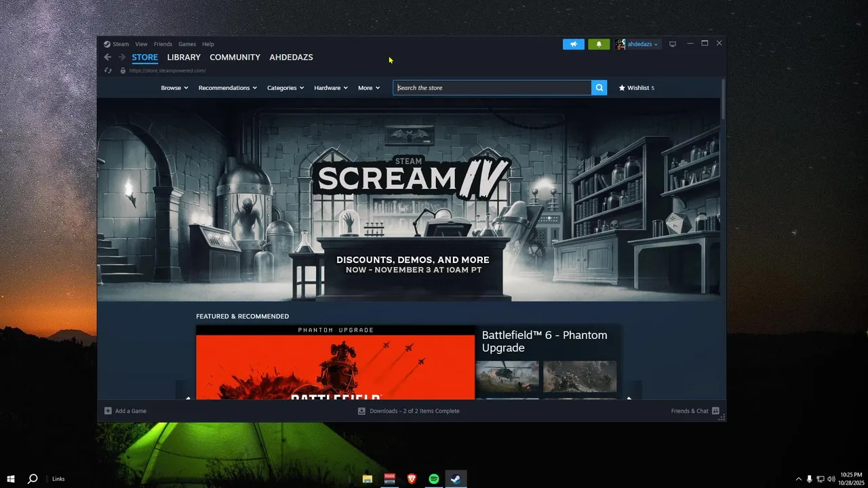The image size is (868, 488).
Task: Click FEATURED & RECOMMENDED heading
Action: click(242, 317)
